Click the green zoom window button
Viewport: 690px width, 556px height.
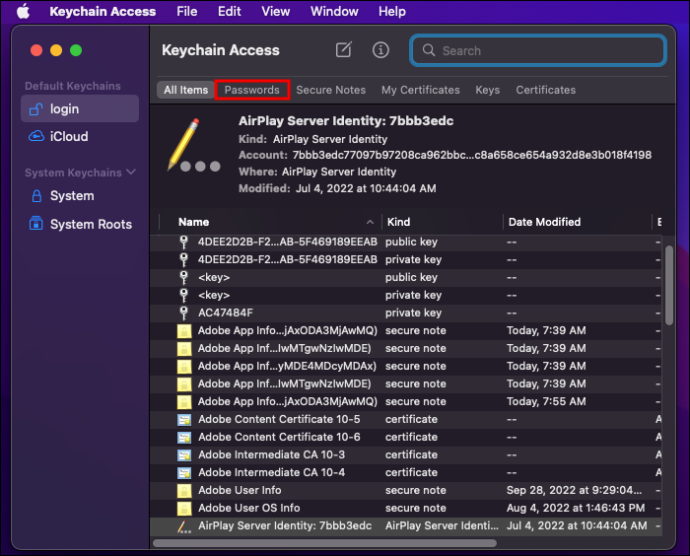point(76,50)
